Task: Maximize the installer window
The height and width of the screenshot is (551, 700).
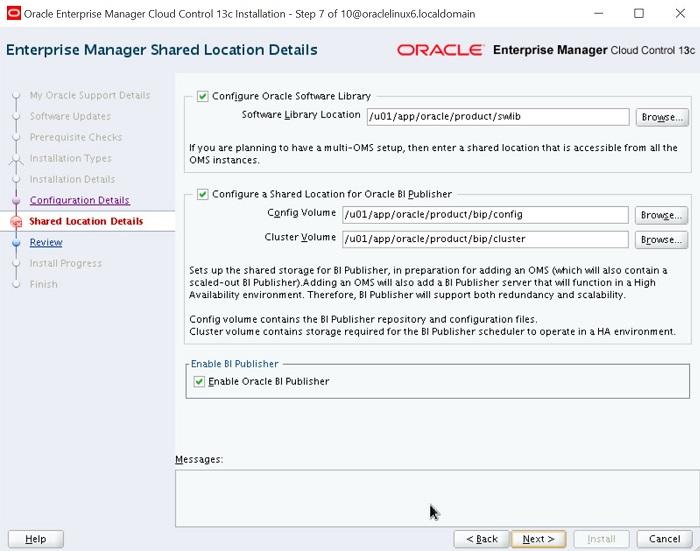Action: (x=639, y=13)
